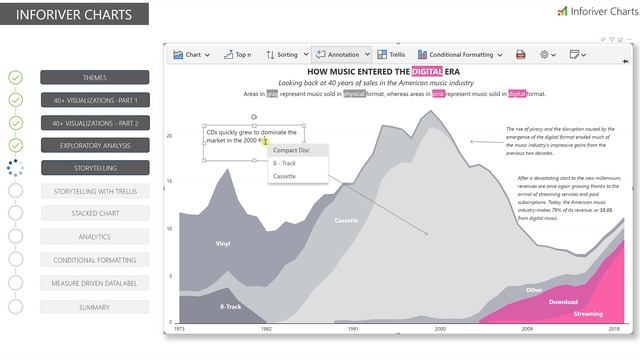Open the STORYTELLING WITH TRELLIS button
This screenshot has width=640, height=360.
click(x=95, y=191)
